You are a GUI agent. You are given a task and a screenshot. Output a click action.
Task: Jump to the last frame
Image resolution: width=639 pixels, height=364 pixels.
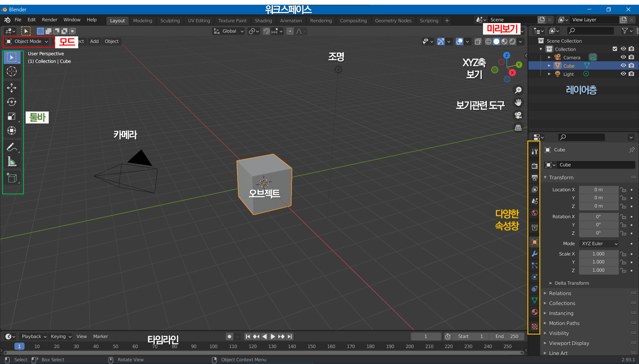point(290,337)
